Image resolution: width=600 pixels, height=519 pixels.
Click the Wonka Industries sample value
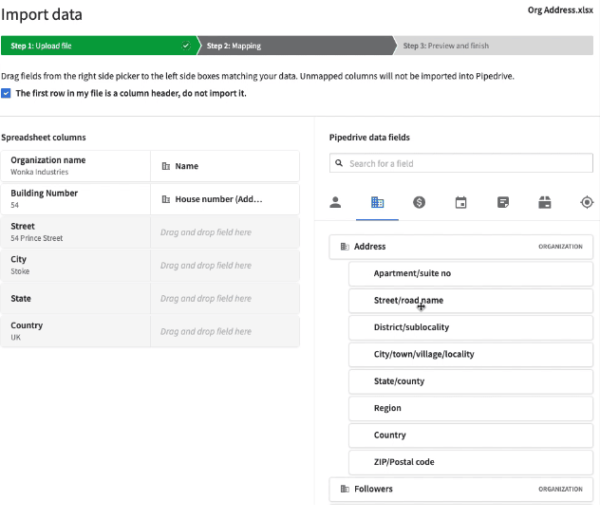(39, 172)
